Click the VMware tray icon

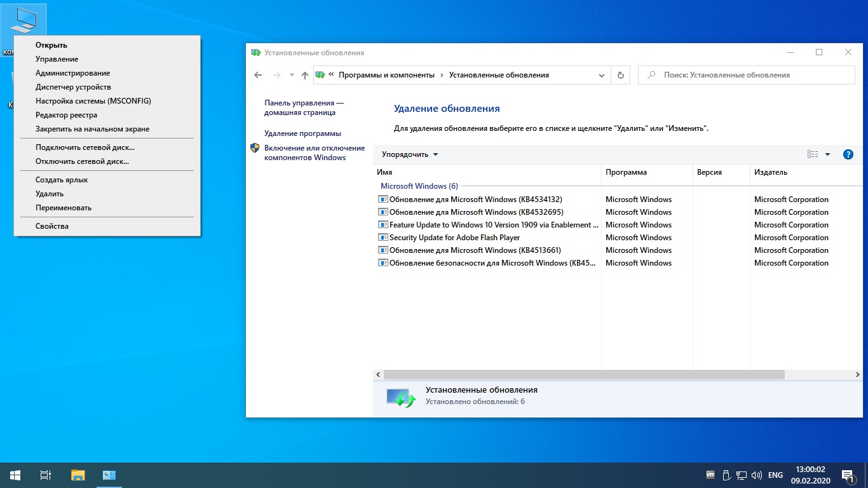point(710,475)
